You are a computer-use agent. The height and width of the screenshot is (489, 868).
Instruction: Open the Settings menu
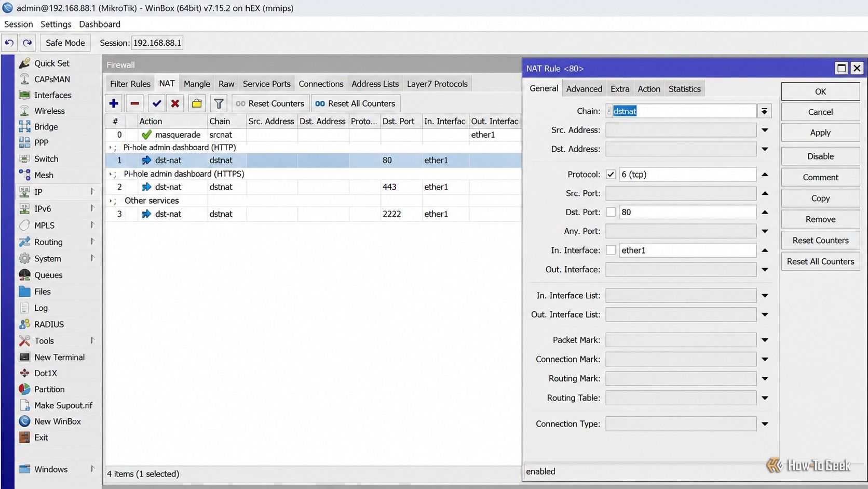56,24
